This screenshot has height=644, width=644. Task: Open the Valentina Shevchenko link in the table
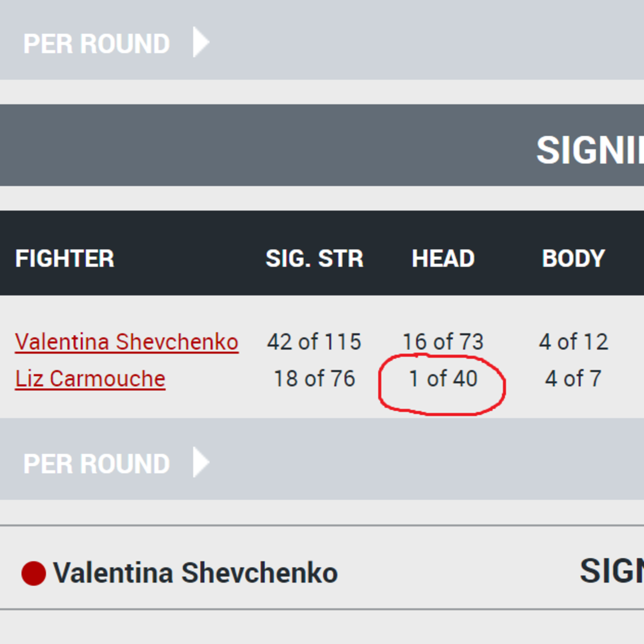pyautogui.click(x=127, y=342)
